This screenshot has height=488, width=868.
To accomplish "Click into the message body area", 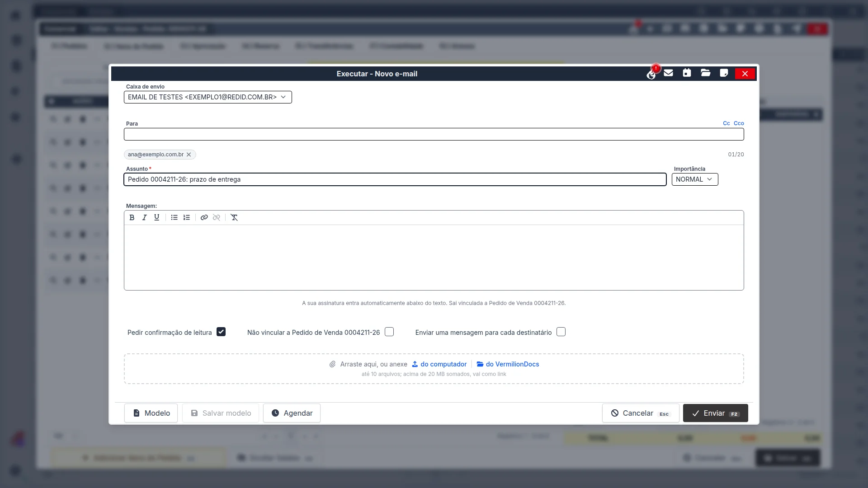I will [434, 258].
